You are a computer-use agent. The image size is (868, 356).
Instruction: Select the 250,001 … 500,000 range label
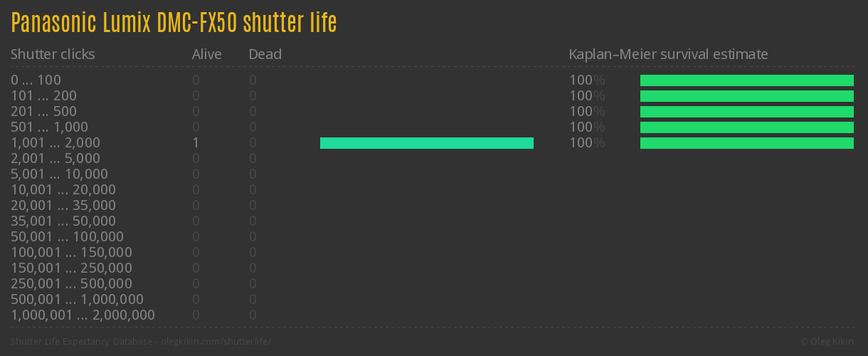[71, 284]
